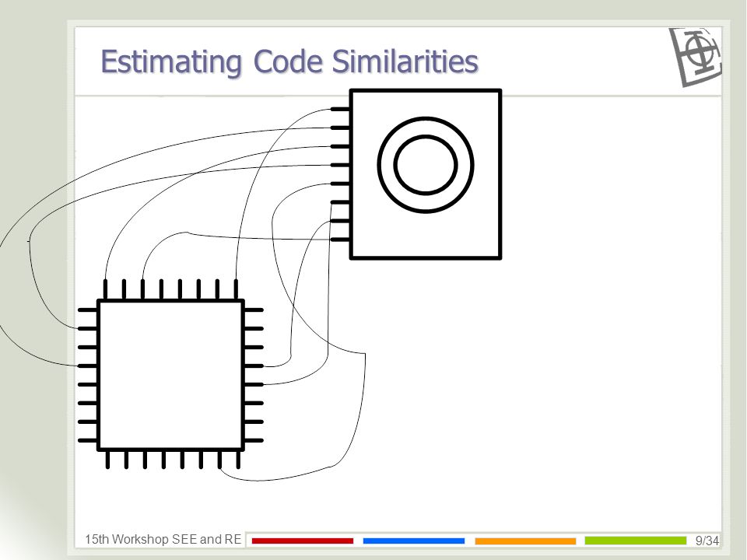The image size is (747, 560).
Task: Select the blue progress bar segment
Action: pos(413,541)
